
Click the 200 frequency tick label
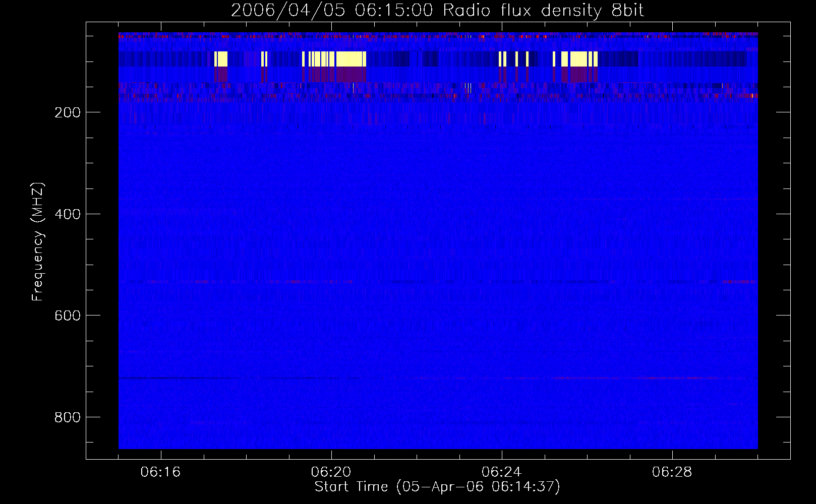[68, 112]
